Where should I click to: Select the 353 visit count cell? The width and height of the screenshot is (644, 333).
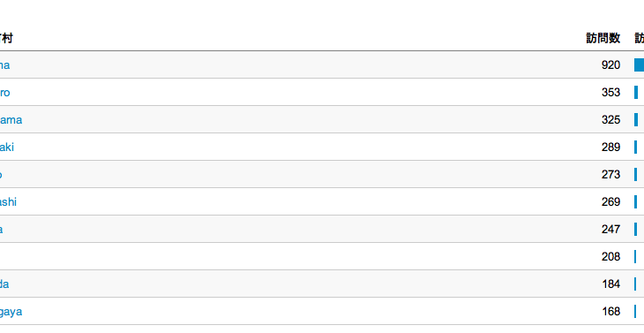point(610,93)
